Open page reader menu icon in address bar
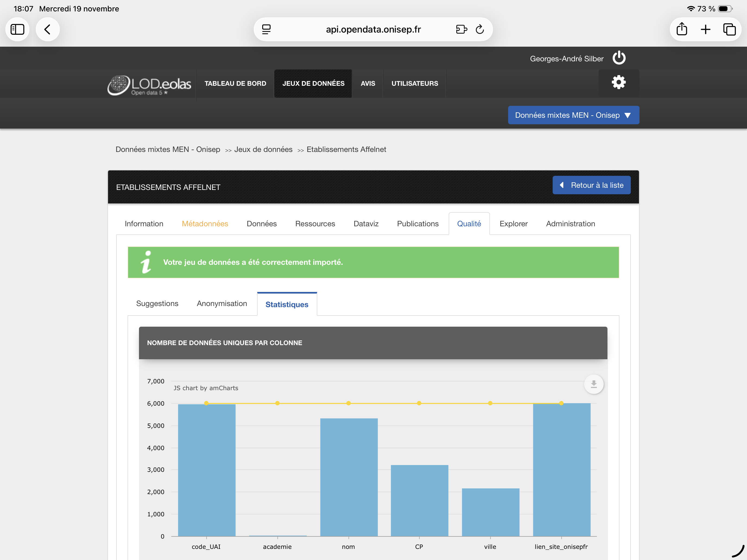This screenshot has height=560, width=747. [266, 29]
